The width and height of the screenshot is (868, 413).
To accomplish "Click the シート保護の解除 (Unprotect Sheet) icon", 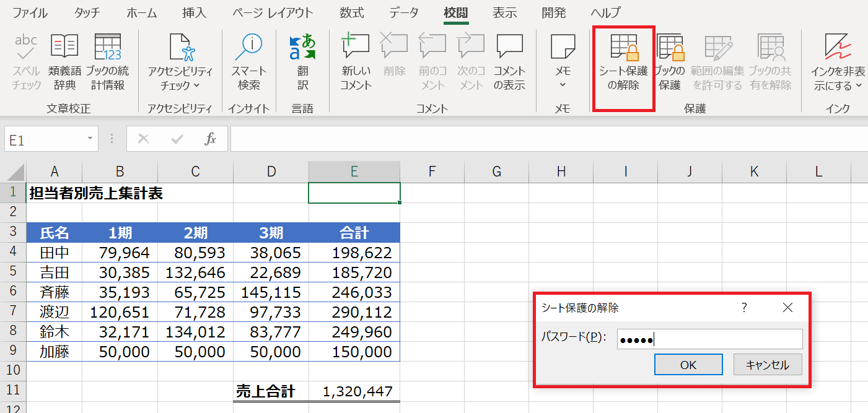I will pyautogui.click(x=623, y=62).
